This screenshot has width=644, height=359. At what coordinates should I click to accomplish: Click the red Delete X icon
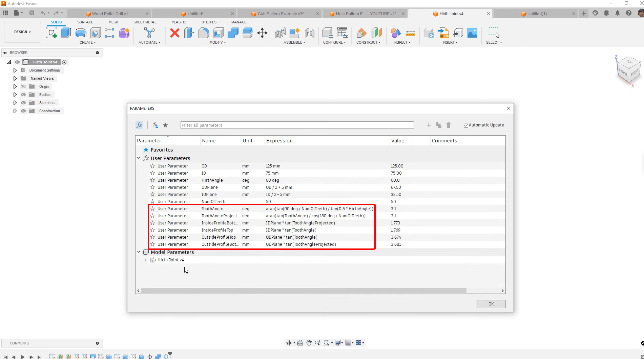pos(175,33)
